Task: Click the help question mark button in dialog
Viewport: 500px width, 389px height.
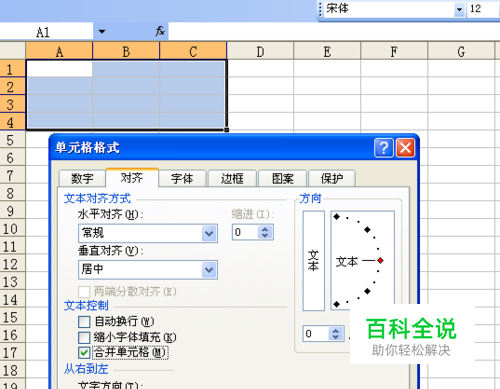Action: tap(384, 147)
